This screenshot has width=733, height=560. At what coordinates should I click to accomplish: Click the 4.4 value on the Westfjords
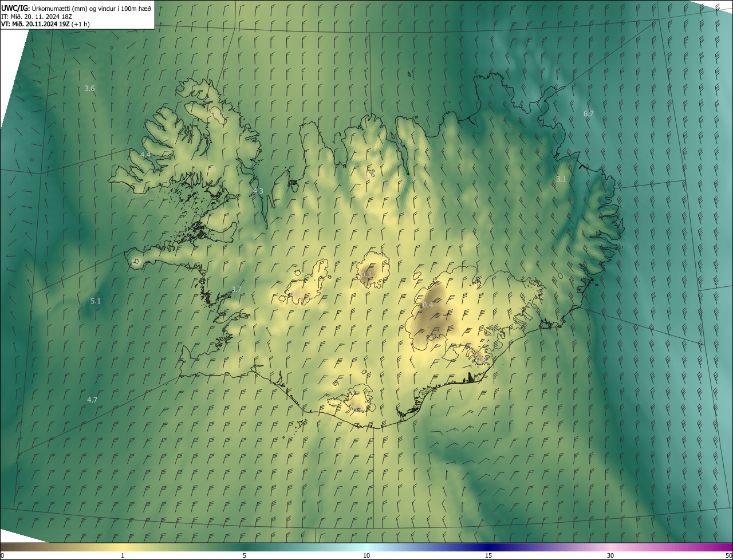click(145, 155)
